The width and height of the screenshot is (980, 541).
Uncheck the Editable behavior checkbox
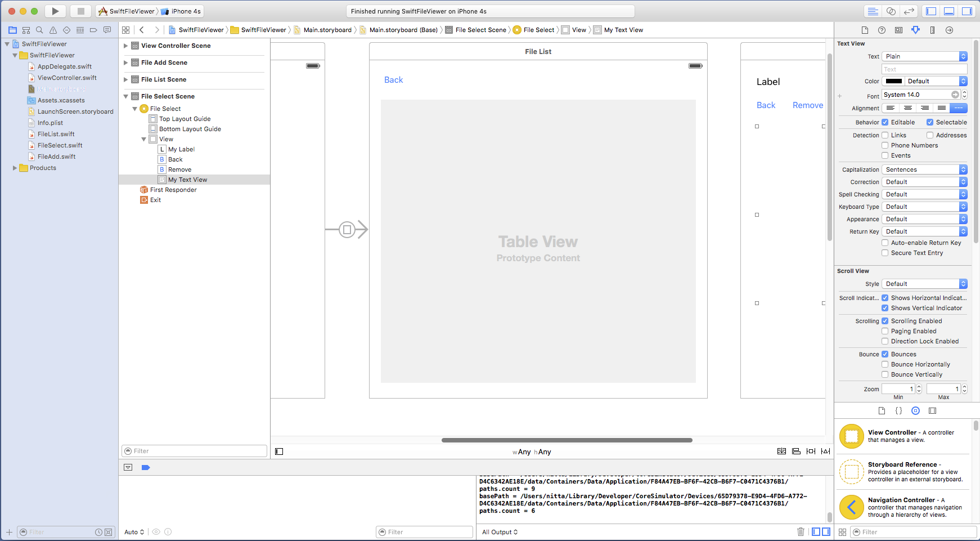point(885,122)
